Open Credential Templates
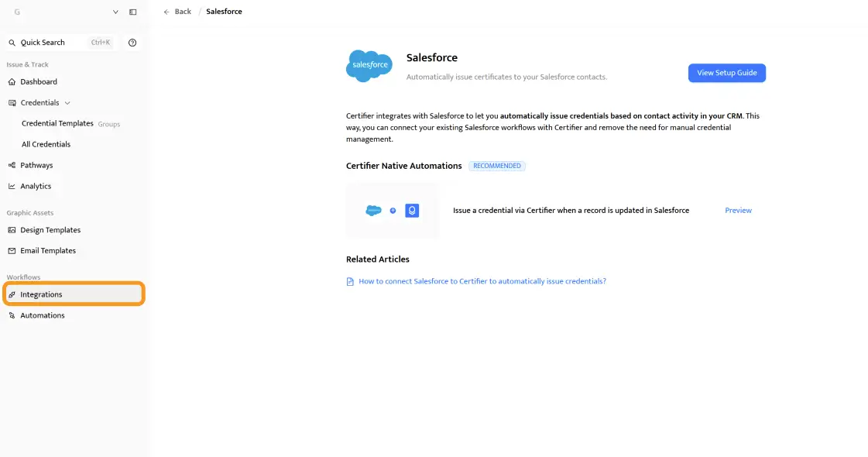The width and height of the screenshot is (868, 457). pyautogui.click(x=57, y=123)
